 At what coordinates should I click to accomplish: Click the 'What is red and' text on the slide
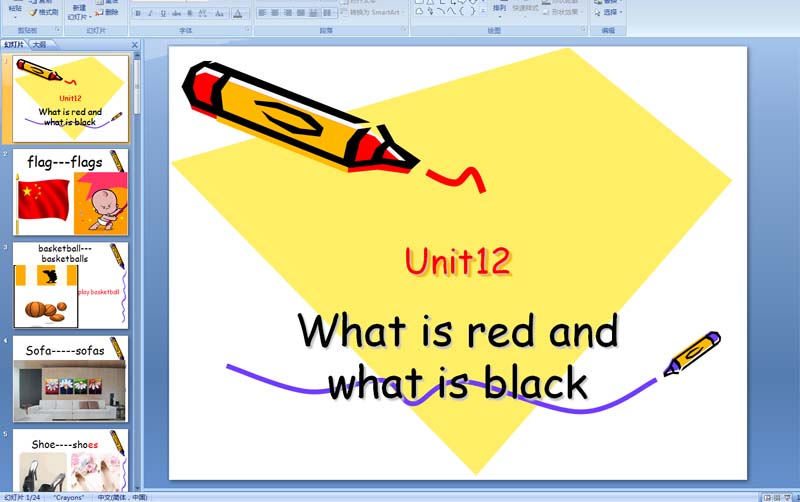pos(458,331)
